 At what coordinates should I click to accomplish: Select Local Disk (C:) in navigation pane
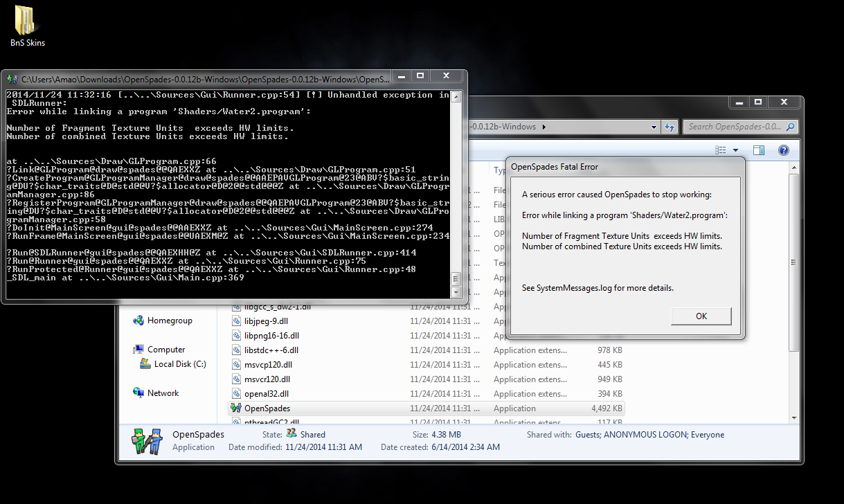(180, 364)
